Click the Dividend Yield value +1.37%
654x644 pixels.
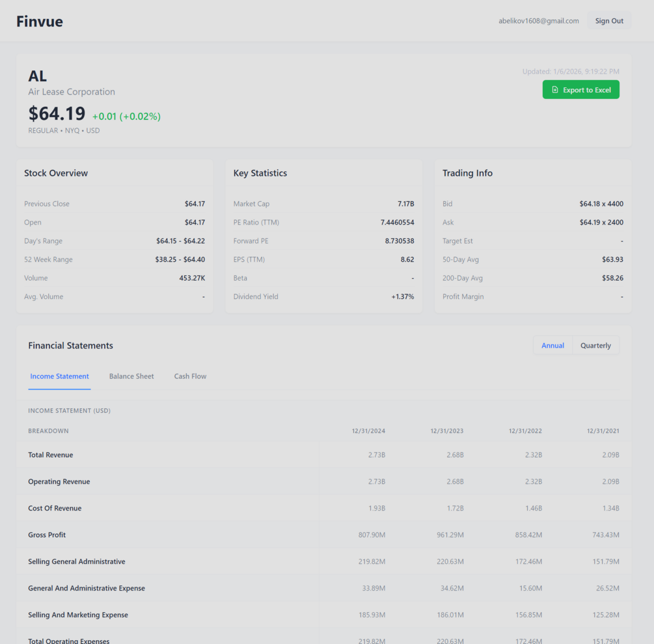[x=403, y=297]
